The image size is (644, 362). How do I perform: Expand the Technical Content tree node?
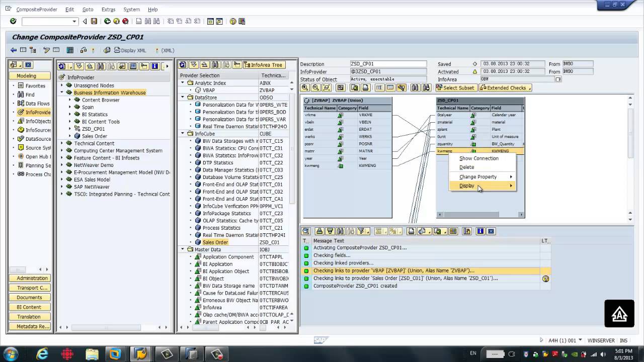tap(62, 143)
